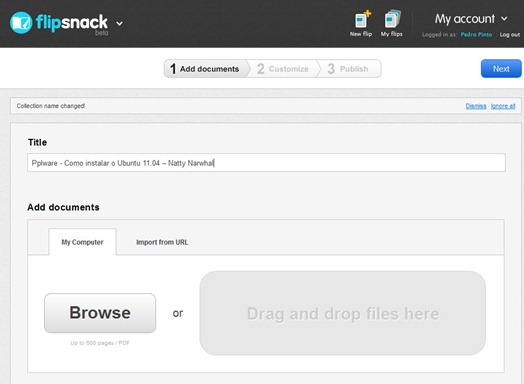This screenshot has height=384, width=524.
Task: Click the 'Up to 500 pages / PDF' note
Action: click(x=100, y=343)
